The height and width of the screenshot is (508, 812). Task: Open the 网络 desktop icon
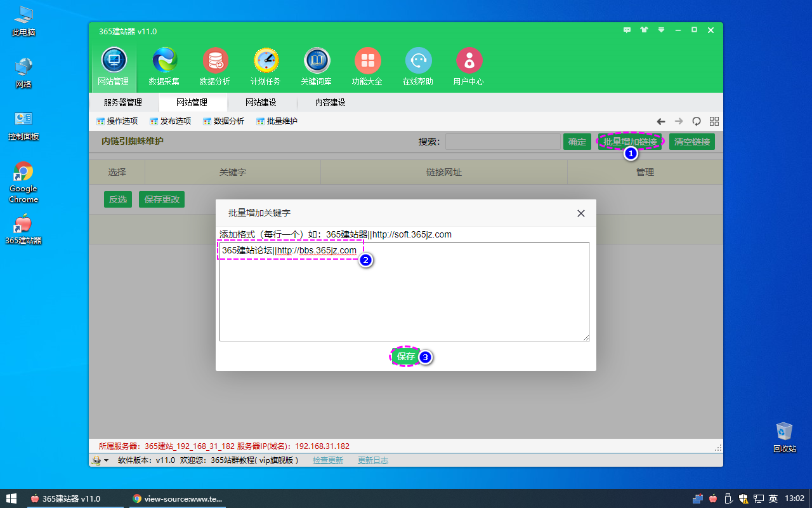(x=23, y=73)
